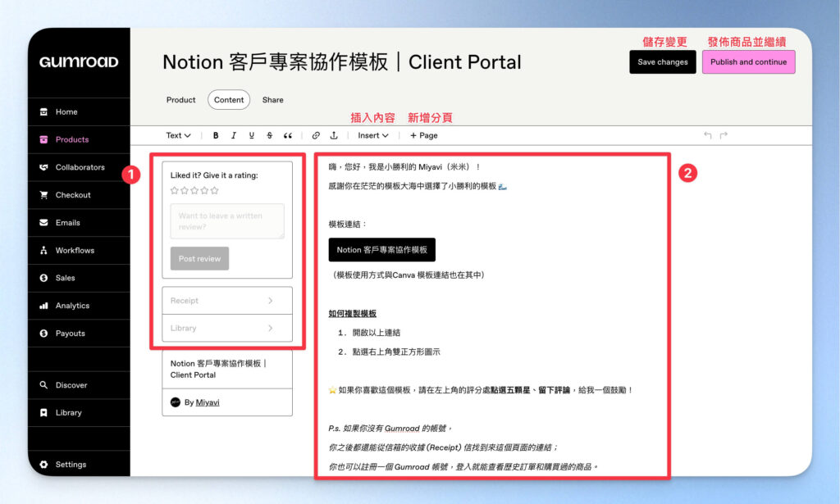Click the written review text field
Viewport: 840px width, 504px height.
(x=227, y=221)
